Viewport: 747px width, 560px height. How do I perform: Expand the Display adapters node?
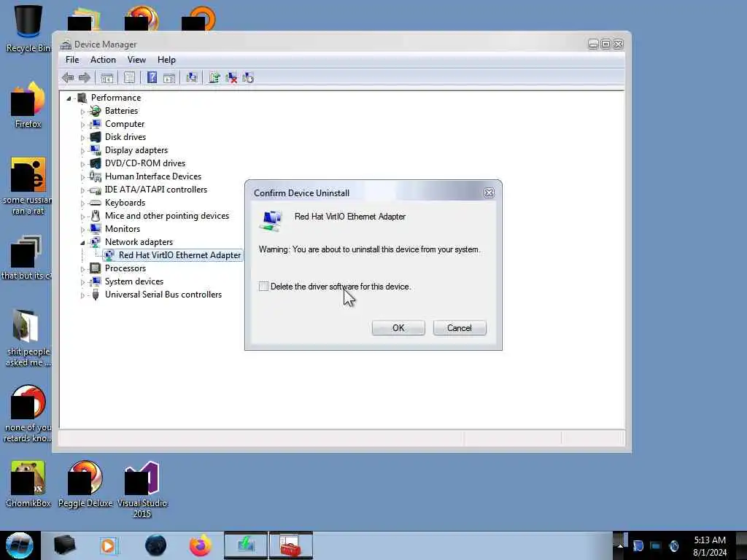click(x=82, y=150)
